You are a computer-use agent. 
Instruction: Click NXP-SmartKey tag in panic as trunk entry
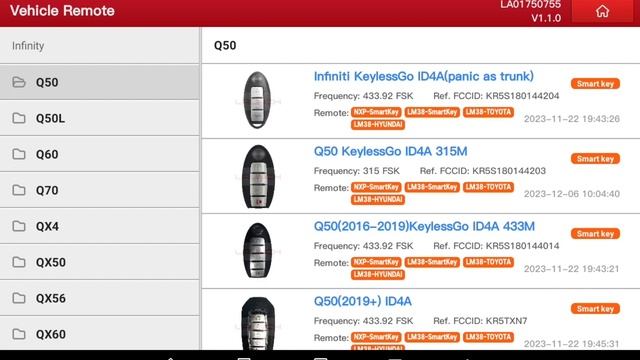pos(376,112)
